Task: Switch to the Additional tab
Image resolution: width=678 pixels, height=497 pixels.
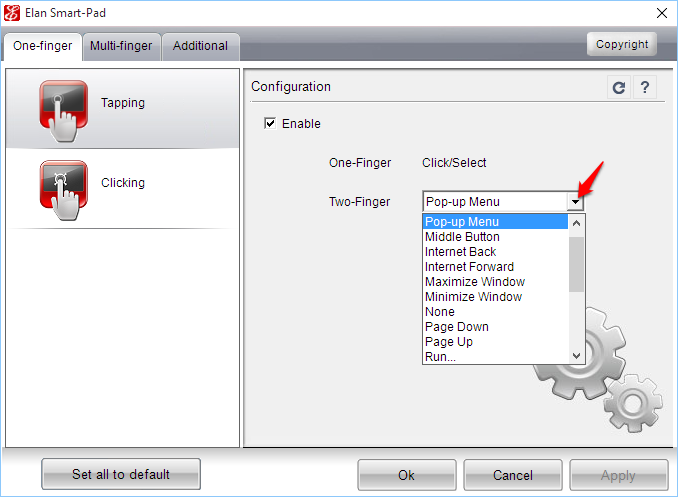Action: [201, 46]
